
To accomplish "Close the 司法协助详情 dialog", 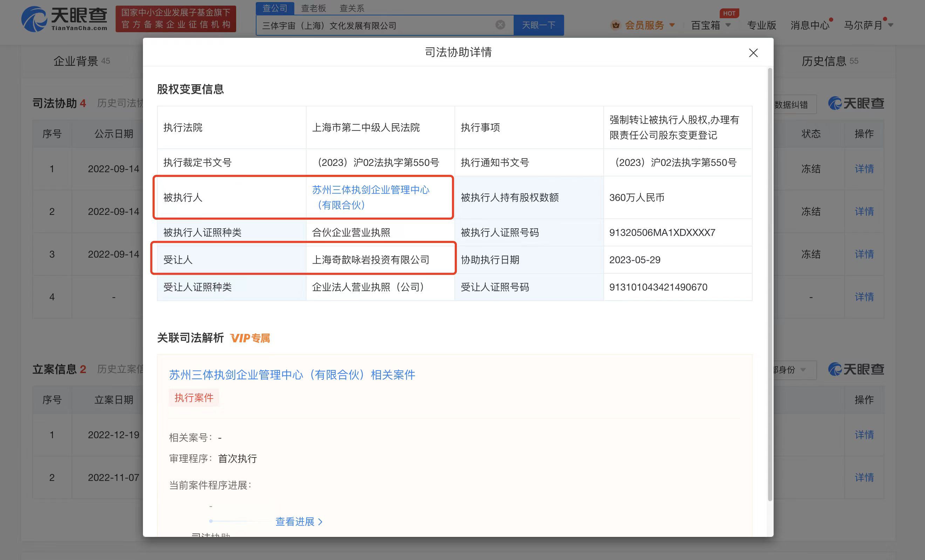I will pyautogui.click(x=753, y=53).
